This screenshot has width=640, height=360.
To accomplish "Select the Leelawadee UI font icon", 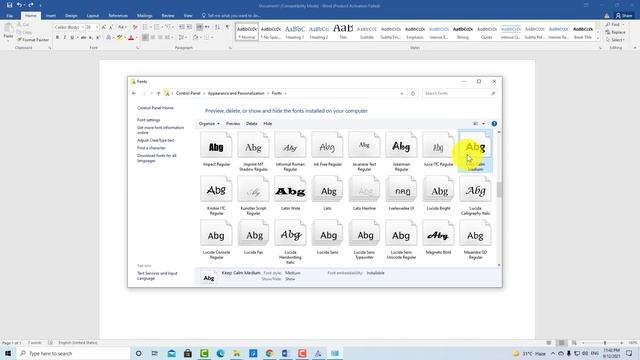I will pyautogui.click(x=401, y=189).
